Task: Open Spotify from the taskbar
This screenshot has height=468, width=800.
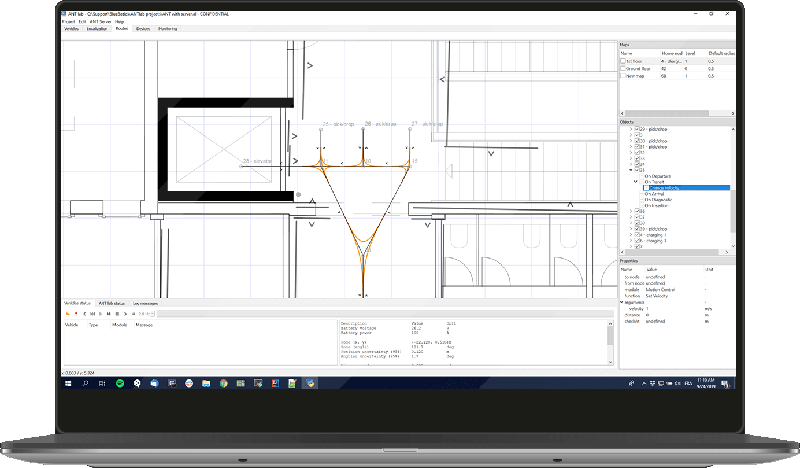Action: [x=120, y=383]
